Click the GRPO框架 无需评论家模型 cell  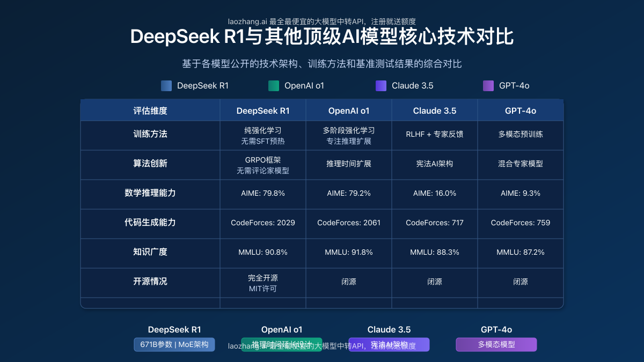click(263, 165)
